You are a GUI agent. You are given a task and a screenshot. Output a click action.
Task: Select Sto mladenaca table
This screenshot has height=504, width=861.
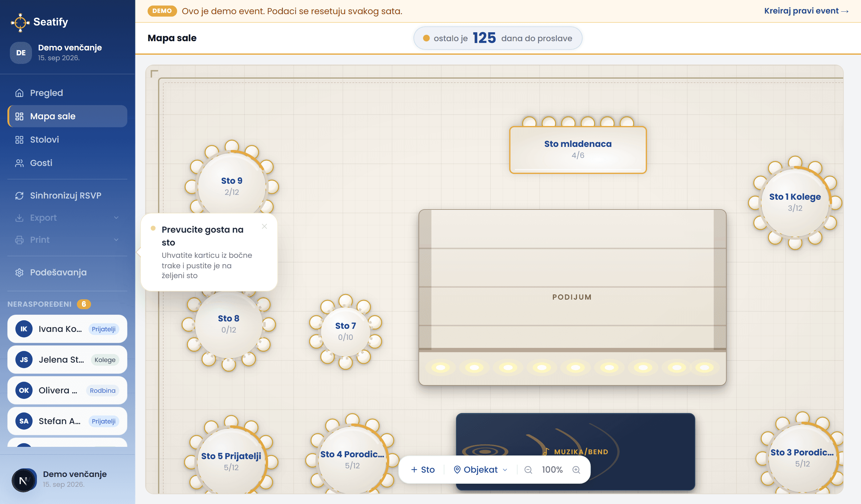[x=578, y=150]
